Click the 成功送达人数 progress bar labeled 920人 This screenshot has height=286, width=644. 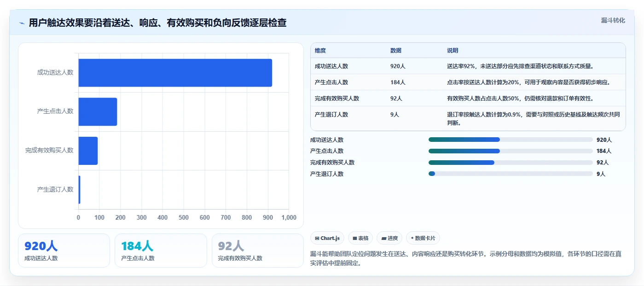click(511, 140)
